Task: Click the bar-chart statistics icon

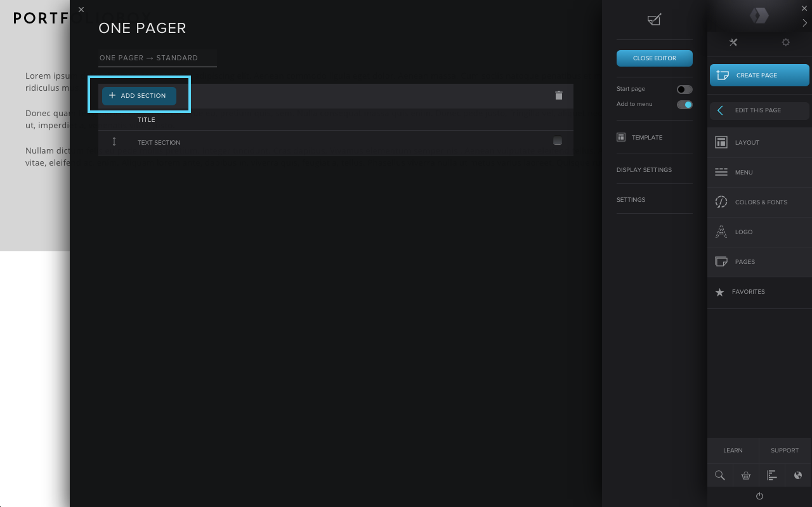Action: 772,475
